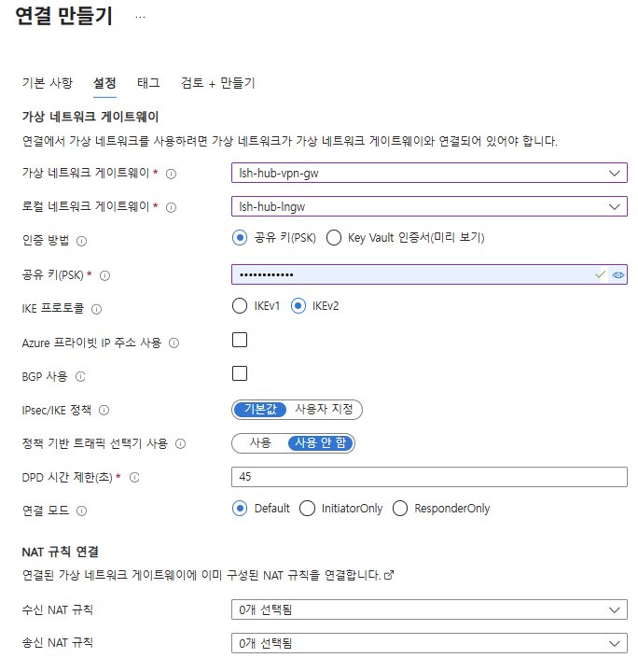
Task: Click info icon beside DPD 시간 제한(초)
Action: click(x=134, y=477)
